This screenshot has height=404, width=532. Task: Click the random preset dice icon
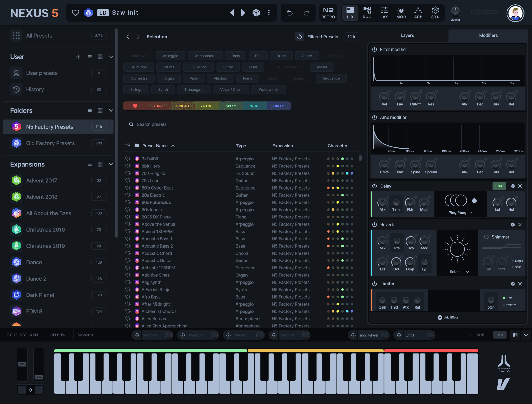click(256, 12)
